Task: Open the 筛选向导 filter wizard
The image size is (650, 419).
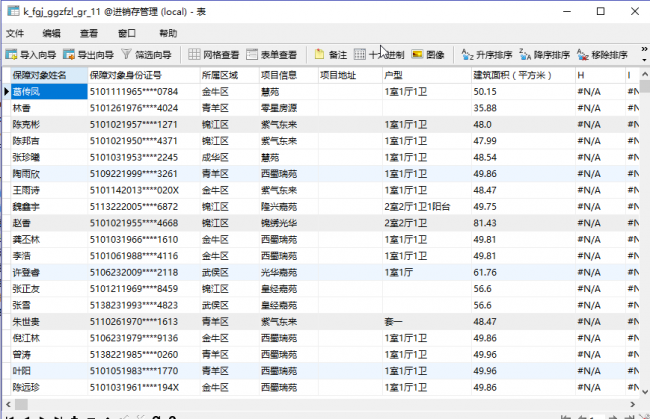Action: 146,54
